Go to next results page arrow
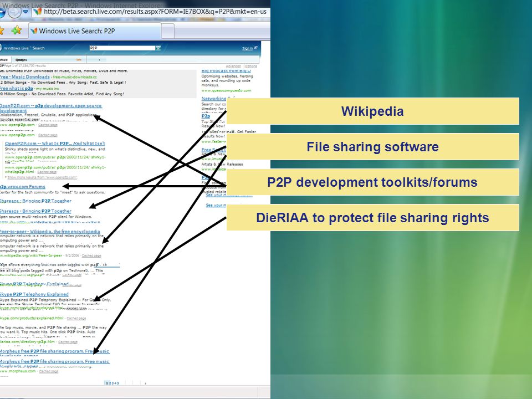This screenshot has height=399, width=532. click(146, 383)
